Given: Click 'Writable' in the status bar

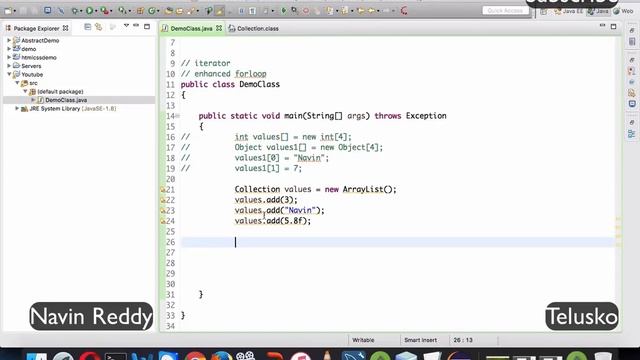Looking at the screenshot, I should [x=363, y=340].
